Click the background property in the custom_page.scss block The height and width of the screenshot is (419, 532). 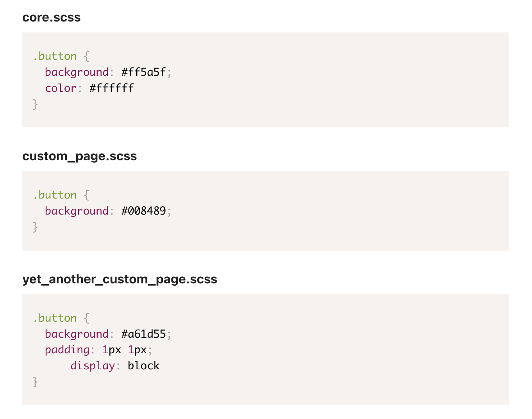(x=77, y=211)
